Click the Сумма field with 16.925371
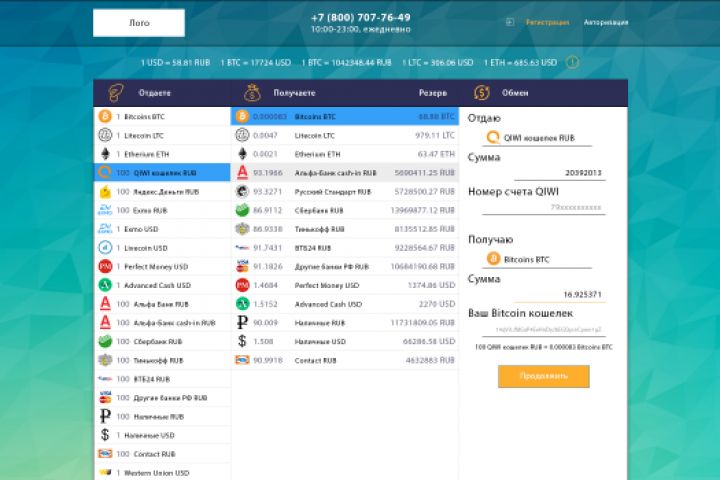 pyautogui.click(x=560, y=294)
